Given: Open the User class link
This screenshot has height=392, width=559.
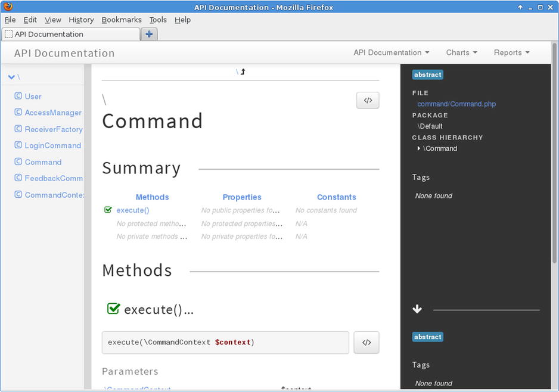Looking at the screenshot, I should tap(33, 97).
